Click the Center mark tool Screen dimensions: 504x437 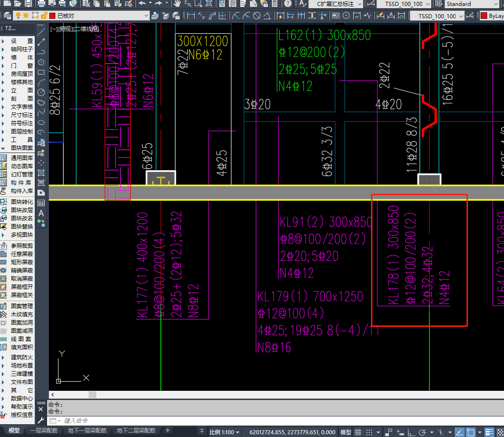346,16
